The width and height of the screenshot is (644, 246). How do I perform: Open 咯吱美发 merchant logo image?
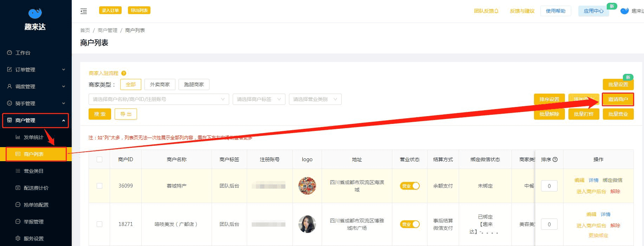pos(307,224)
